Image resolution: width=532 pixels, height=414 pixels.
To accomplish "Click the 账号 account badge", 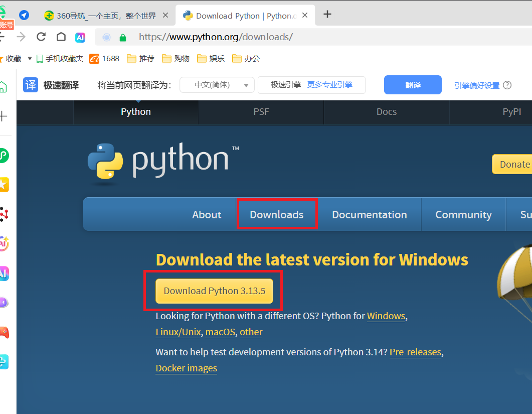I will pos(7,25).
